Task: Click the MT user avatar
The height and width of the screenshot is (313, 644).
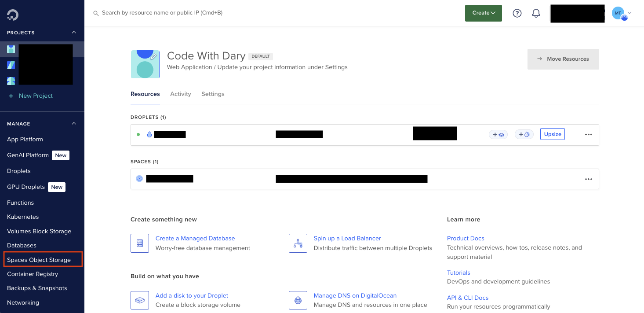Action: click(618, 13)
